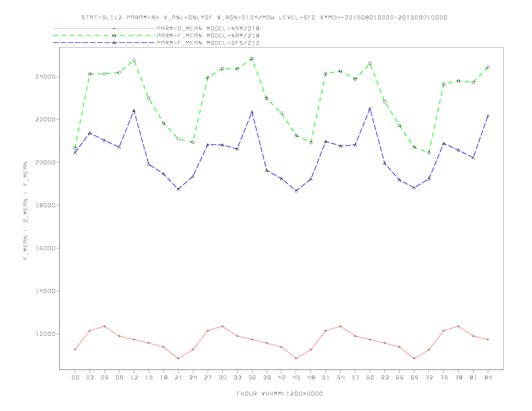Click the x-axis tick label 30
The image size is (532, 411).
[x=222, y=377]
